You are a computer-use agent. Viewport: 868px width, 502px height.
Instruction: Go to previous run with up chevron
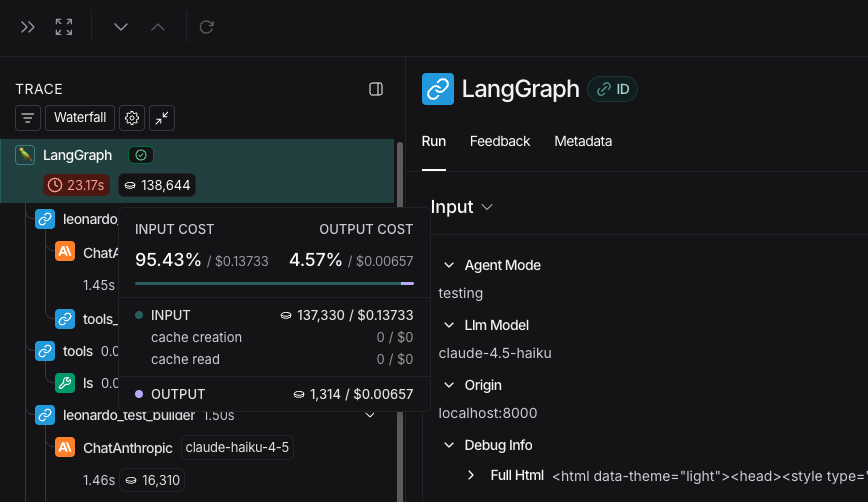coord(158,27)
